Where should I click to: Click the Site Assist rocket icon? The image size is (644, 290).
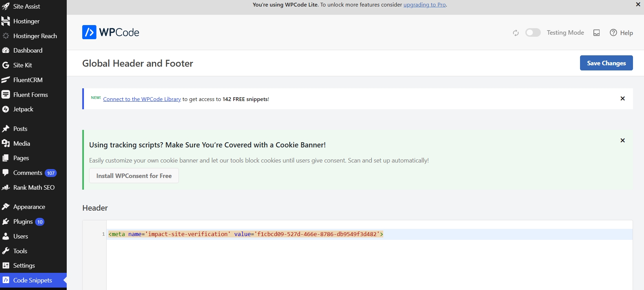tap(6, 6)
